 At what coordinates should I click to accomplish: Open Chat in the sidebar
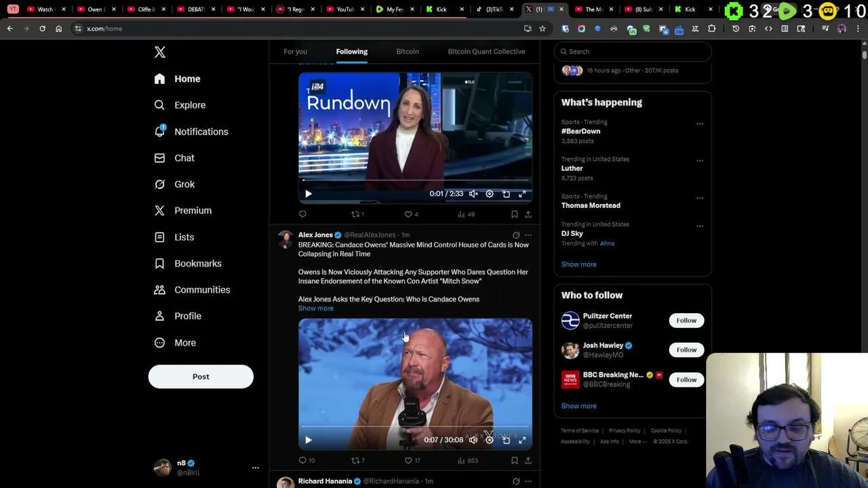point(174,158)
